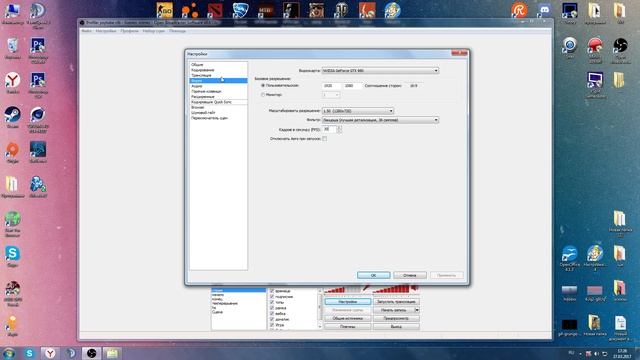Click the base resolution width field
The height and width of the screenshot is (360, 640).
pos(331,86)
